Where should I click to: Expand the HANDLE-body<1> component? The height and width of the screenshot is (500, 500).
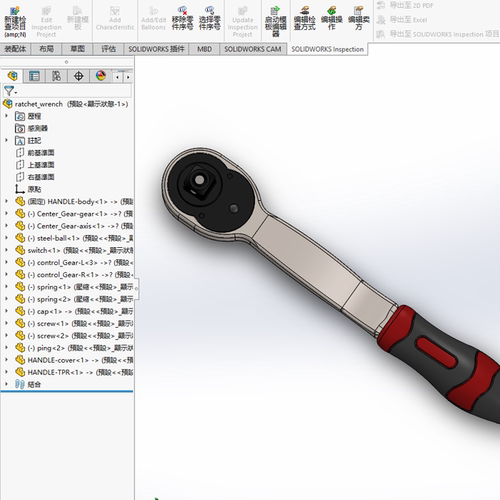pos(6,201)
